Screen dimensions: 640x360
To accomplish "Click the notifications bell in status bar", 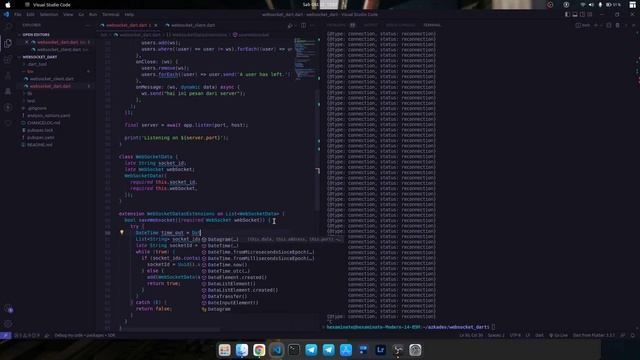I will pyautogui.click(x=633, y=336).
